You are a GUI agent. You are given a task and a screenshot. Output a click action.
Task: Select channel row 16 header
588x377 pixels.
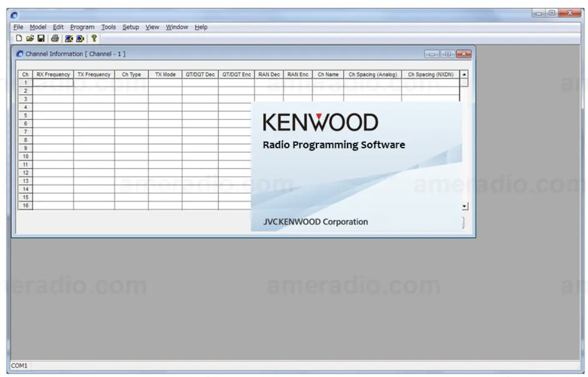[25, 205]
